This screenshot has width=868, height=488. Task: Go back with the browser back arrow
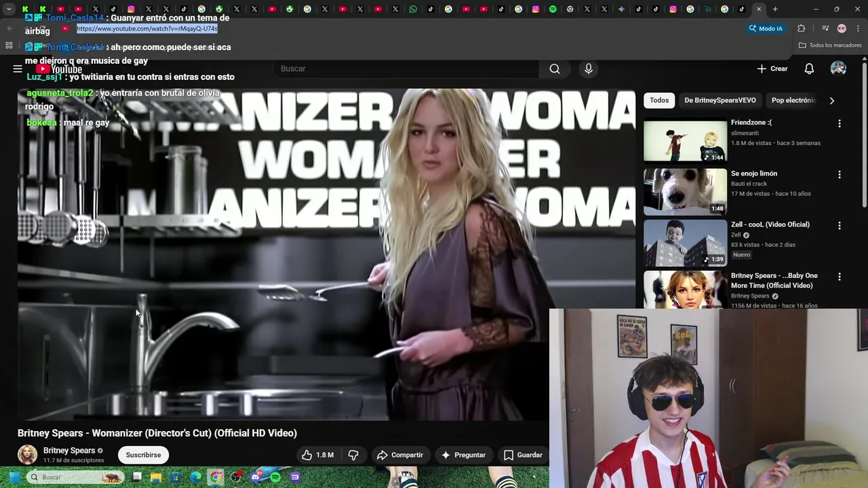[x=9, y=28]
